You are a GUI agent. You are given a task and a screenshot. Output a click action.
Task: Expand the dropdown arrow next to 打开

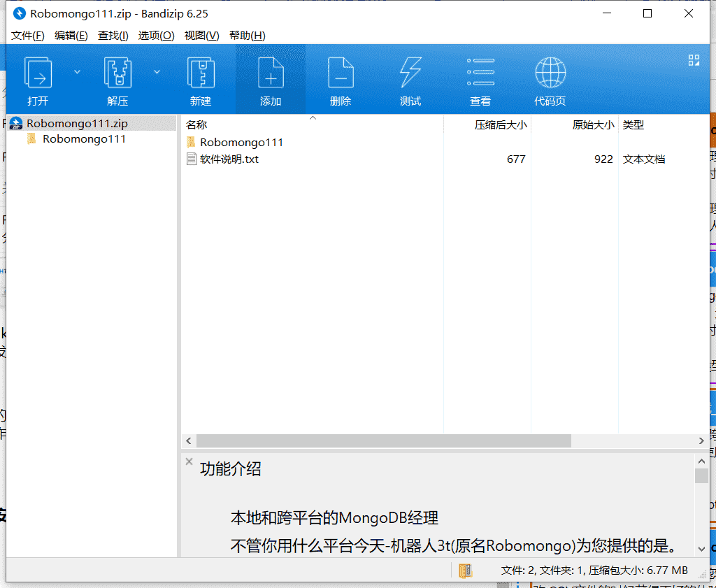pos(77,72)
